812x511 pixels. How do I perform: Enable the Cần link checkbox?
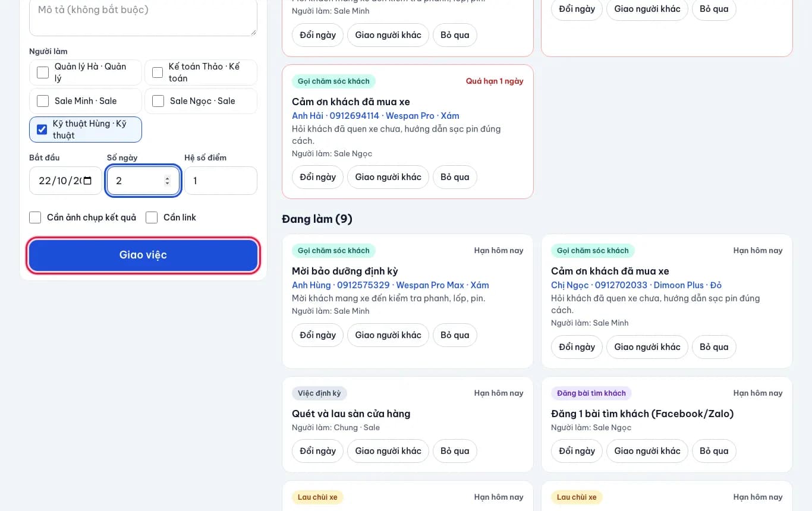[152, 217]
